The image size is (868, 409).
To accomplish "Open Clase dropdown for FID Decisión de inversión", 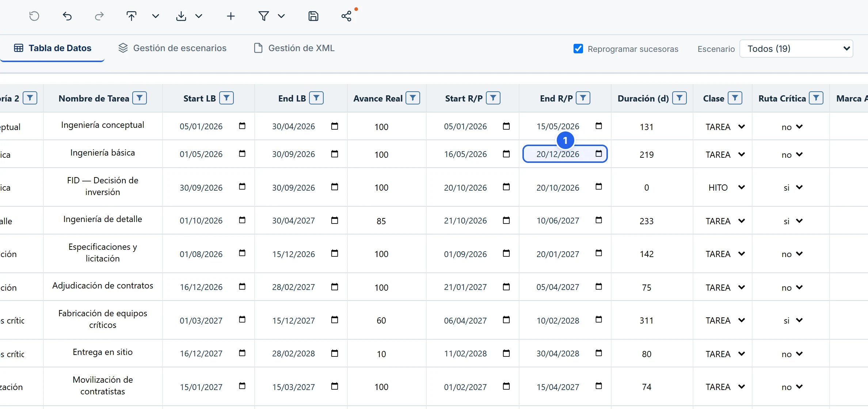I will click(x=725, y=187).
